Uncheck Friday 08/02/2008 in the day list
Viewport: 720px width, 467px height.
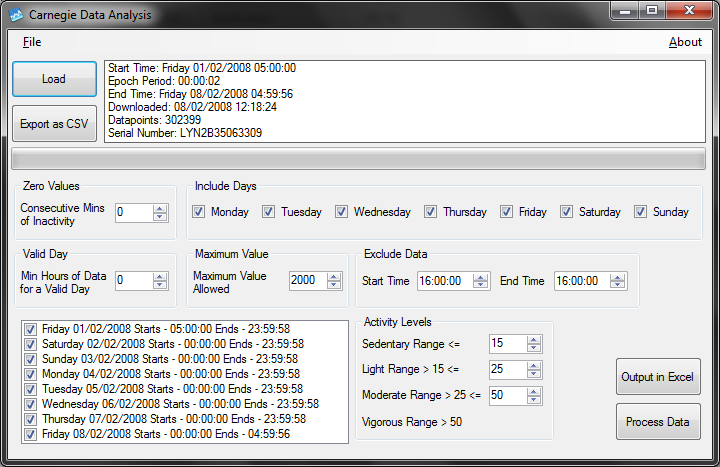pyautogui.click(x=30, y=434)
